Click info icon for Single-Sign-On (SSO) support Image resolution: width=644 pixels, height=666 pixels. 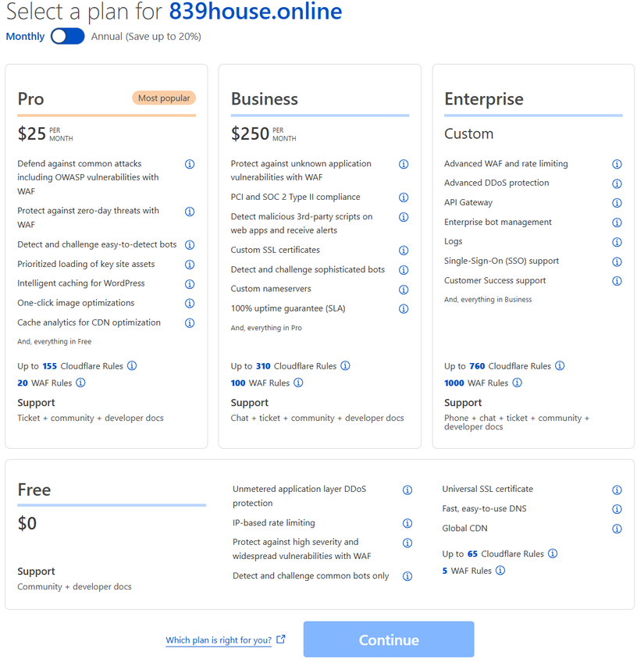click(x=617, y=262)
